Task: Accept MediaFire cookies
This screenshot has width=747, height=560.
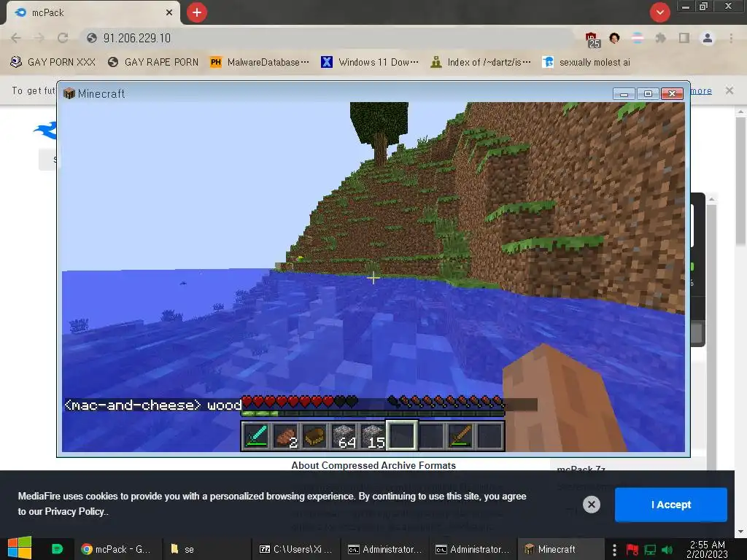Action: point(671,505)
